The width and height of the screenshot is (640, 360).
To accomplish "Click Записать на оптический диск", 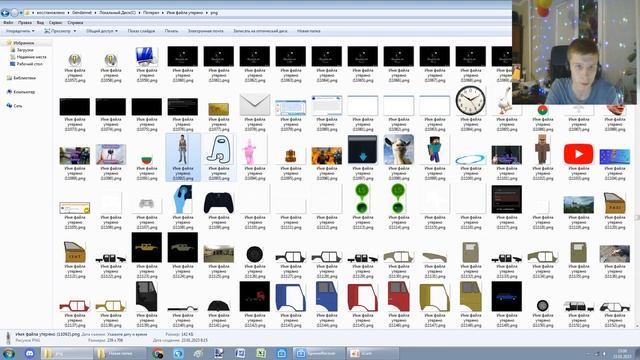I will coord(260,31).
